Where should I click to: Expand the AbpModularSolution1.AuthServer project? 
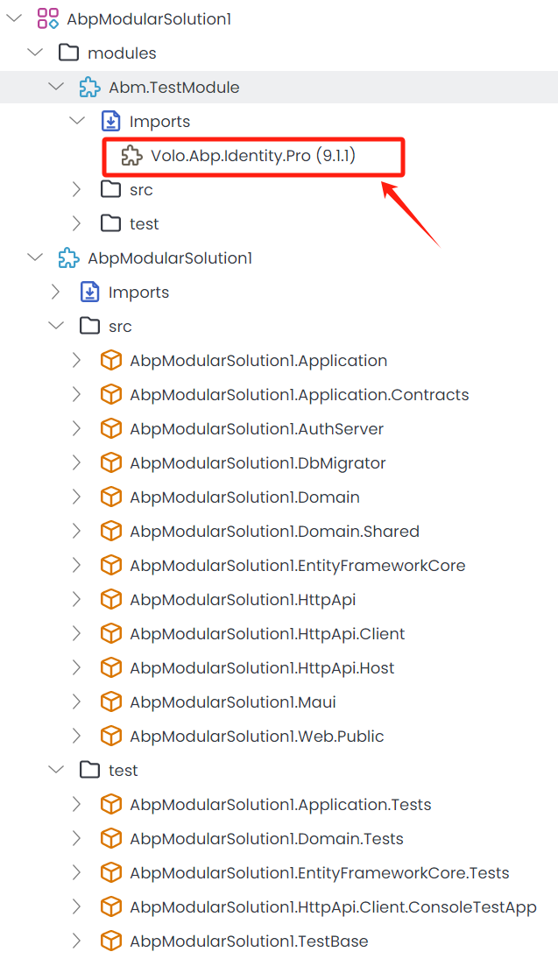[77, 428]
